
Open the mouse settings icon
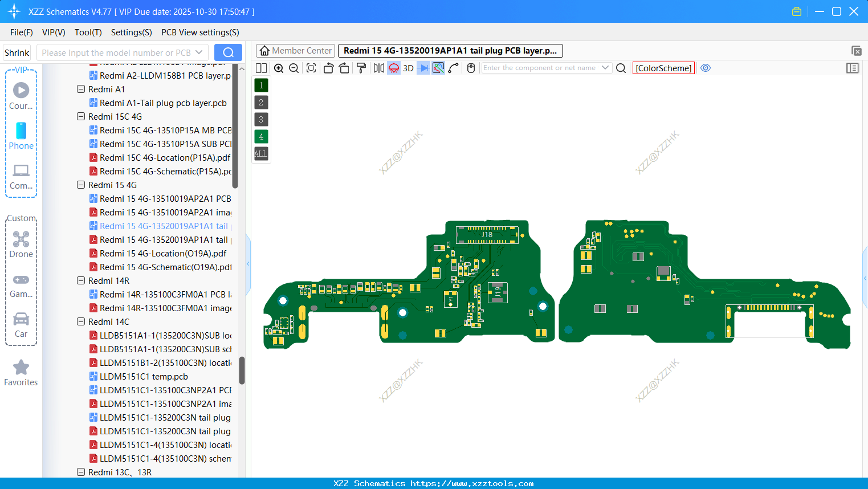tap(471, 68)
